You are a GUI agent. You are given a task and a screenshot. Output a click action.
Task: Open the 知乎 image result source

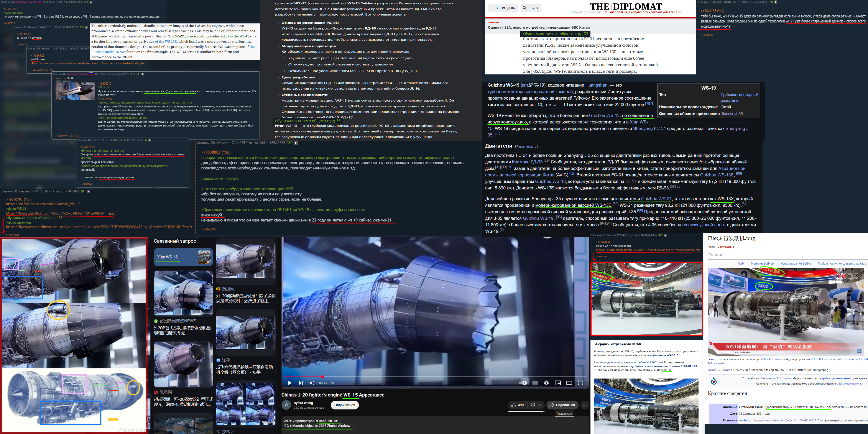[223, 360]
